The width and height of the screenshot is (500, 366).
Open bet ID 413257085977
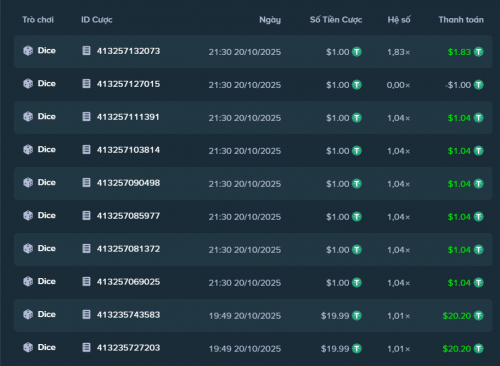point(128,216)
